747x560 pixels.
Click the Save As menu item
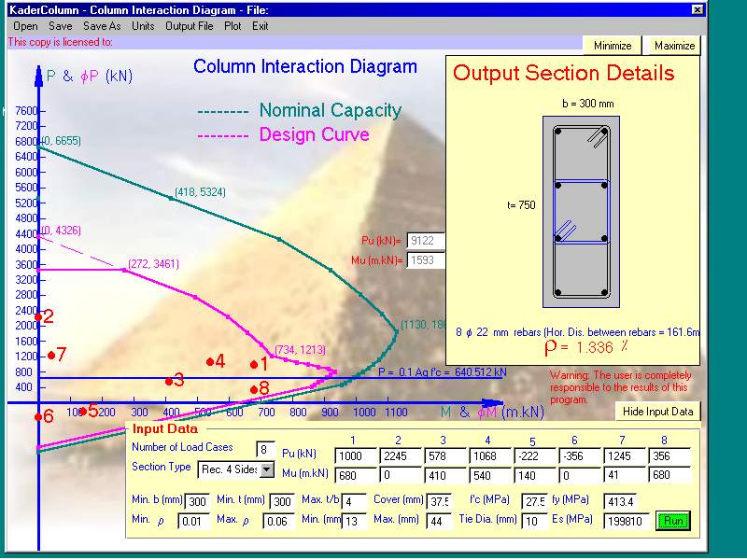click(102, 26)
